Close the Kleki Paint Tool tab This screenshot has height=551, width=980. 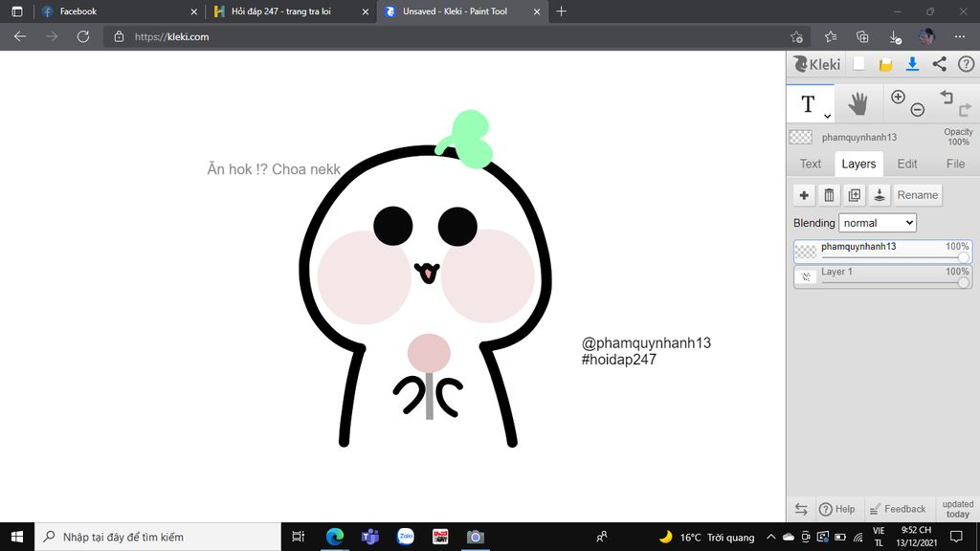tap(537, 11)
